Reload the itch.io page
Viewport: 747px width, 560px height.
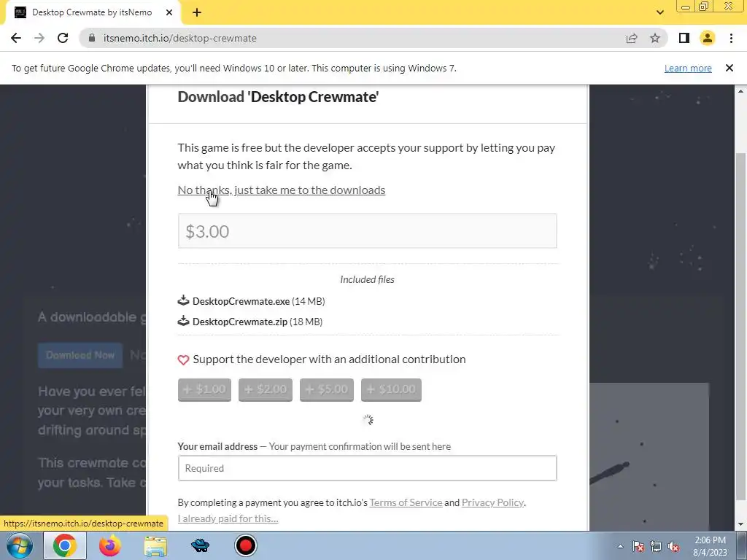point(63,38)
